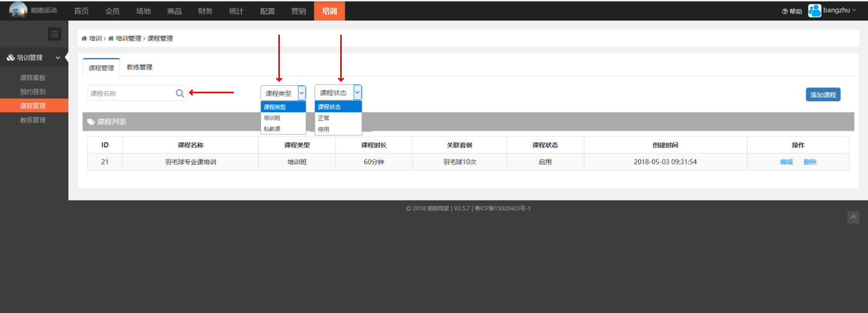Click 编辑 link for course 21
The width and height of the screenshot is (868, 313).
[x=786, y=162]
